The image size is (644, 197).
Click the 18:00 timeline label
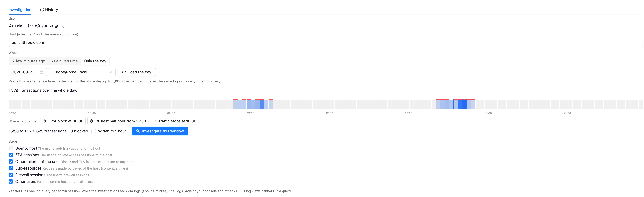[x=488, y=113]
